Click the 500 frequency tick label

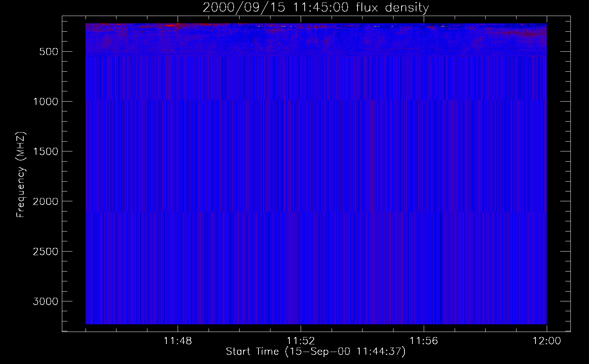(x=49, y=52)
